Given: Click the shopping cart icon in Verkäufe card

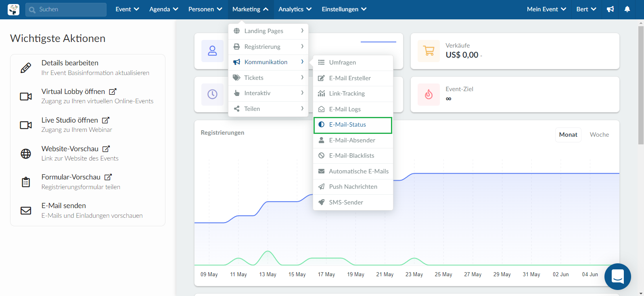Looking at the screenshot, I should [429, 51].
